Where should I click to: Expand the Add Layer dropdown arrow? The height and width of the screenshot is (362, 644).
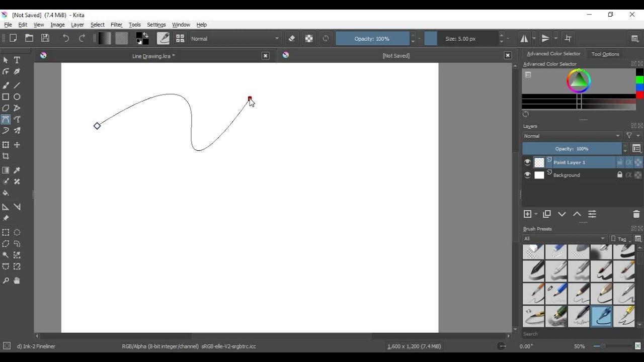pyautogui.click(x=536, y=214)
